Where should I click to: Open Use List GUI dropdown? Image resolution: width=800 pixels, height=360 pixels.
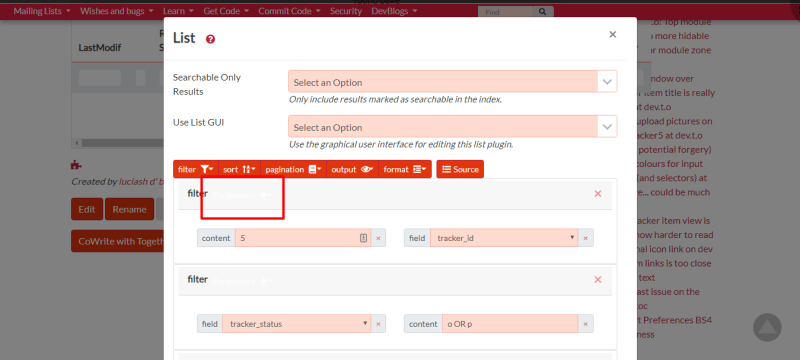453,126
